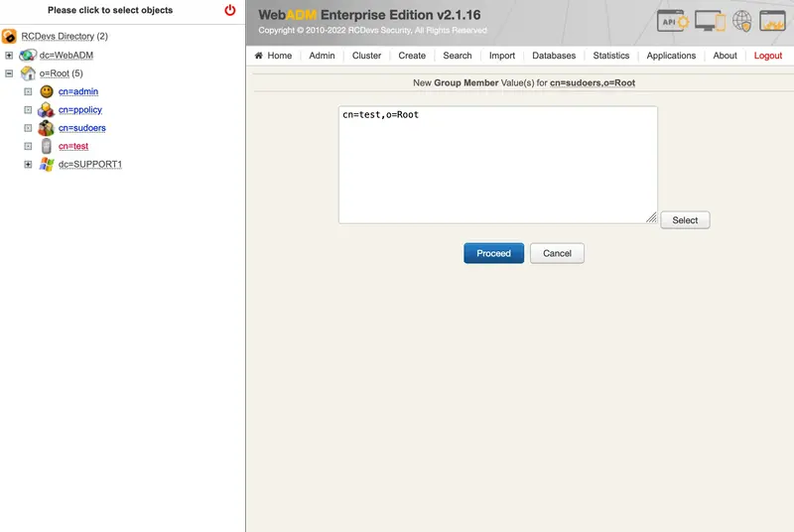This screenshot has height=532, width=794.
Task: Expand the dc=WebADM tree node
Action: 9,56
